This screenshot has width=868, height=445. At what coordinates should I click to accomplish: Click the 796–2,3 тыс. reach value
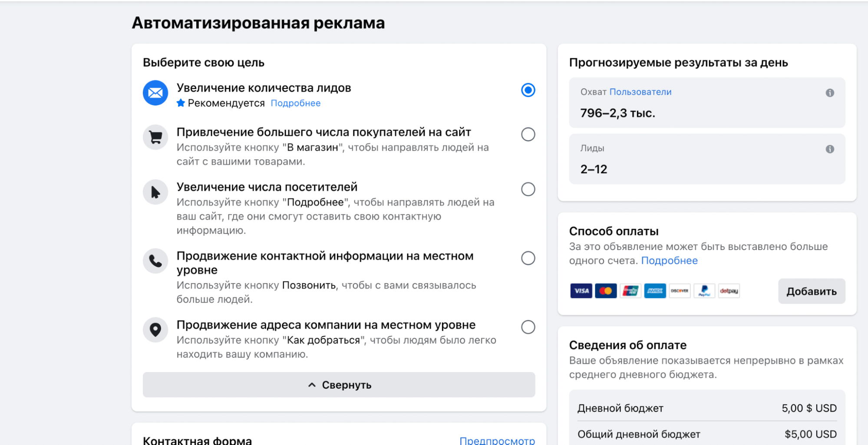coord(617,113)
